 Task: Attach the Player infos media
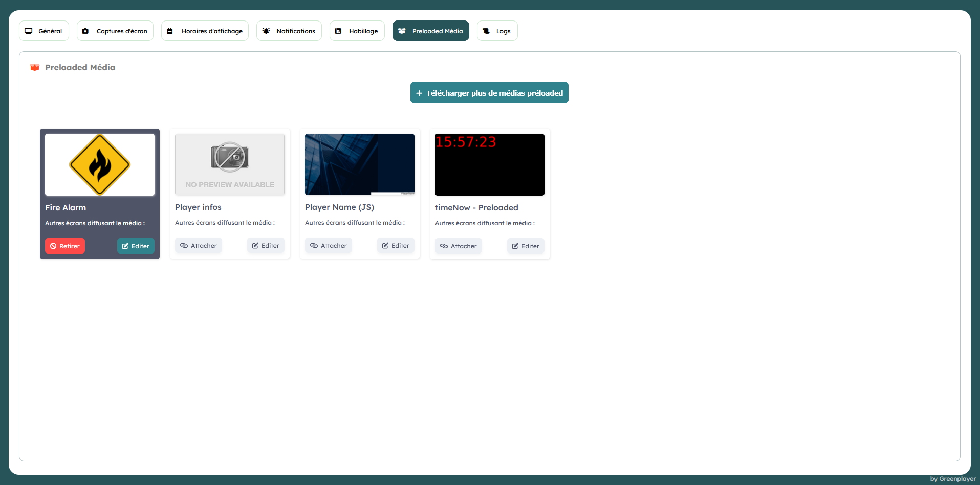[x=199, y=246]
